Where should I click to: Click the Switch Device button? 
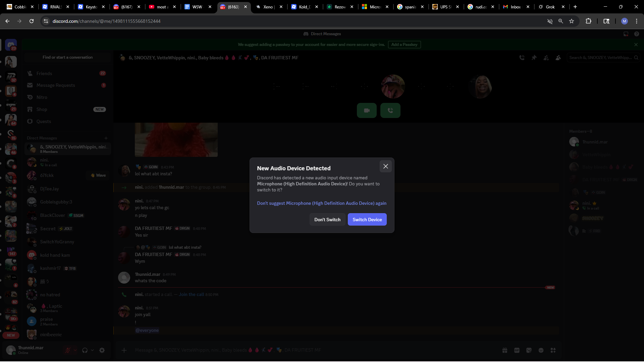tap(367, 220)
